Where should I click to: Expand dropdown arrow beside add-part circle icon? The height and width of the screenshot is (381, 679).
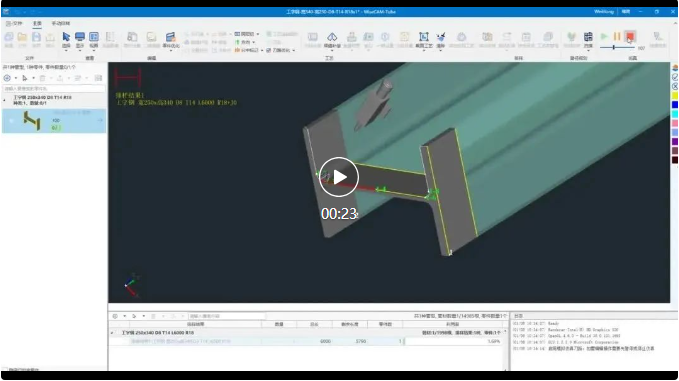coord(16,78)
